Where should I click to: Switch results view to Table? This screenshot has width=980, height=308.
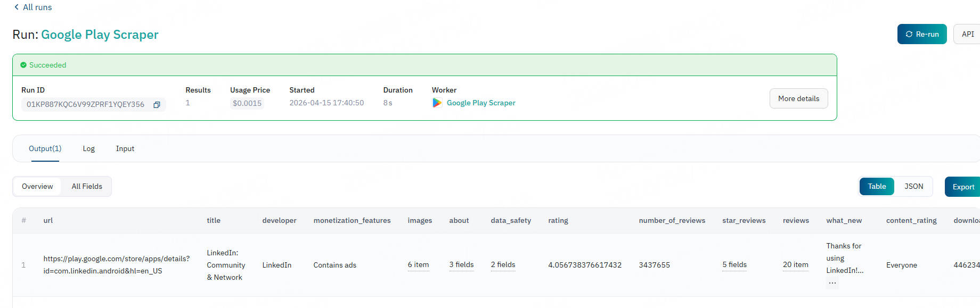(x=876, y=186)
